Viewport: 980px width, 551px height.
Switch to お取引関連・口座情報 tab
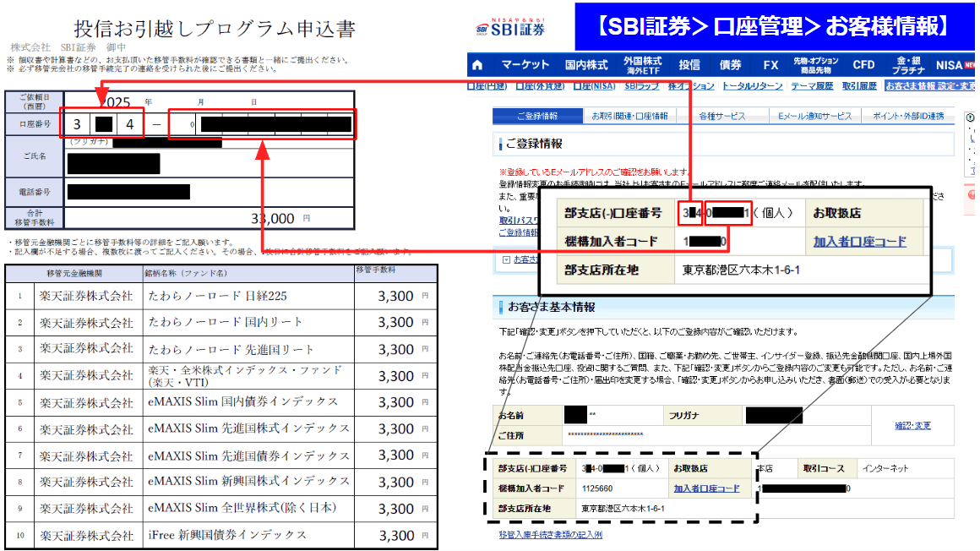pyautogui.click(x=629, y=117)
